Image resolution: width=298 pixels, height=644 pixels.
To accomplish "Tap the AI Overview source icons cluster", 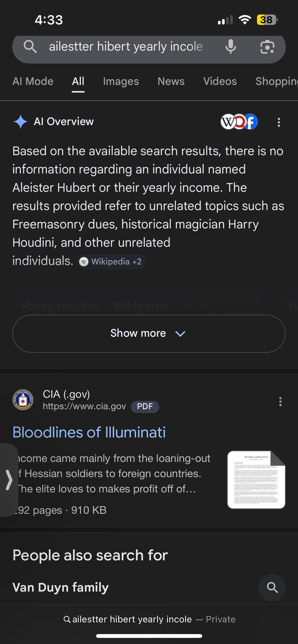I will pyautogui.click(x=239, y=122).
